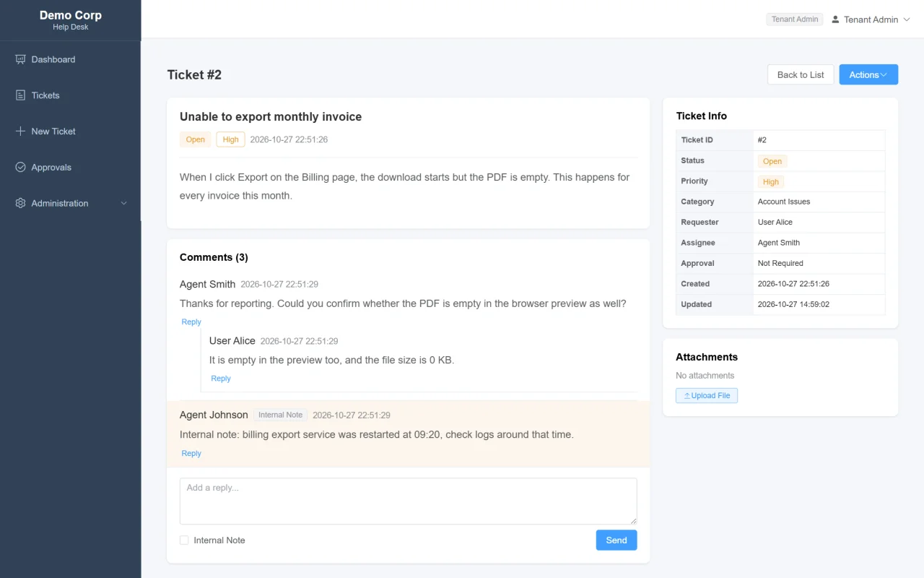Open the Actions dropdown button
Image resolution: width=924 pixels, height=578 pixels.
click(x=868, y=74)
